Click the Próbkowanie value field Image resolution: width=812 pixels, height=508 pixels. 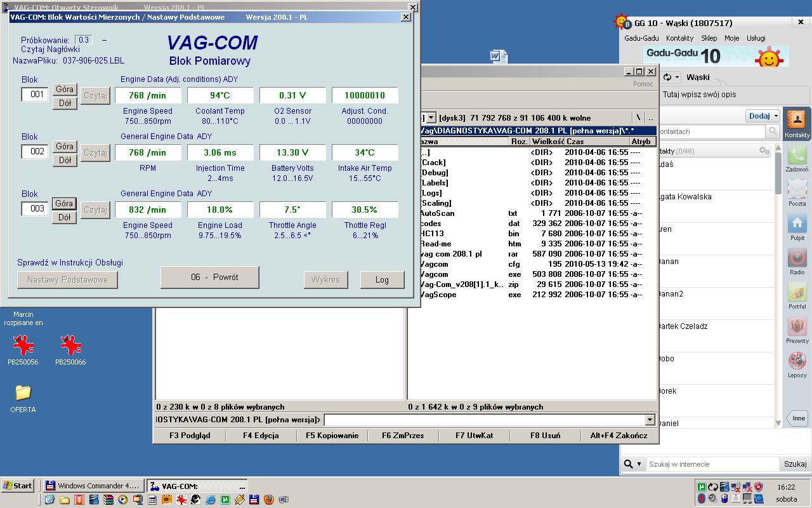84,40
